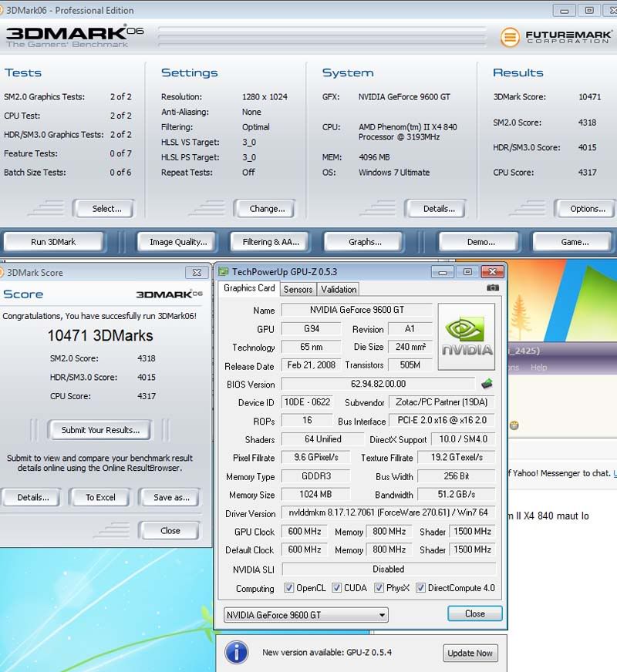Click the Save as... button
Viewport: 617px width, 672px height.
tap(170, 497)
